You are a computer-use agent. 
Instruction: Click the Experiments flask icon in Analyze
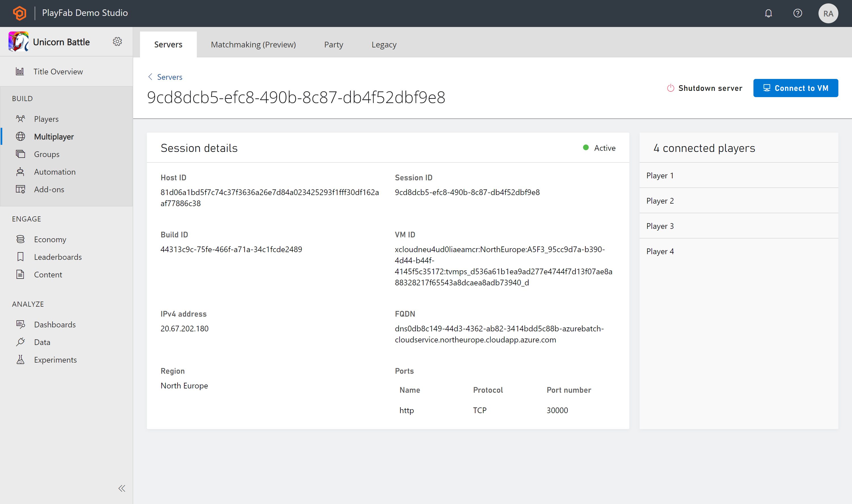click(x=20, y=359)
